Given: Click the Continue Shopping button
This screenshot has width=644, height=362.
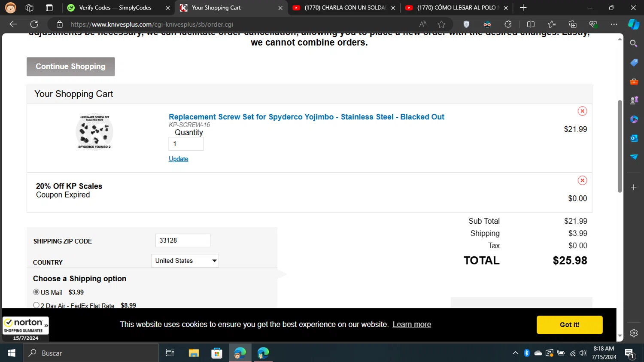Looking at the screenshot, I should pos(70,67).
